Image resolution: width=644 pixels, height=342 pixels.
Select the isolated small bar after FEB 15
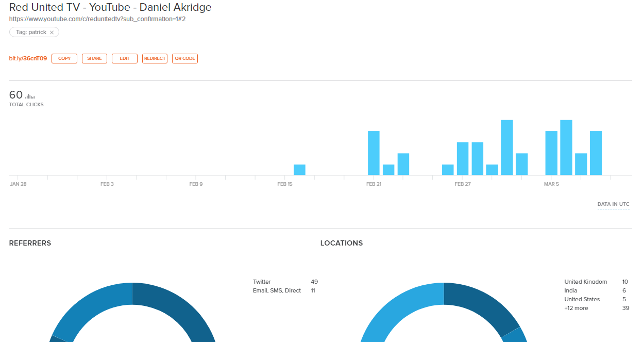[x=299, y=170]
